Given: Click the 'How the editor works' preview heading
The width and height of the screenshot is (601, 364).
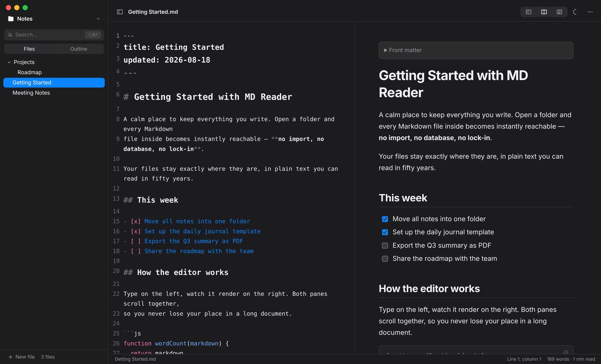Looking at the screenshot, I should click(x=429, y=289).
